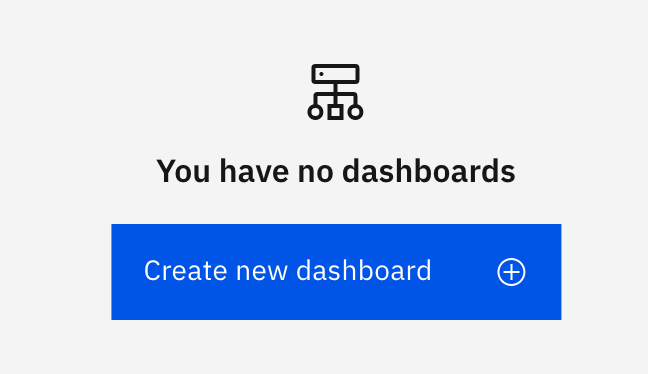This screenshot has height=374, width=648.
Task: Click the network hierarchy dashboard icon
Action: click(335, 92)
